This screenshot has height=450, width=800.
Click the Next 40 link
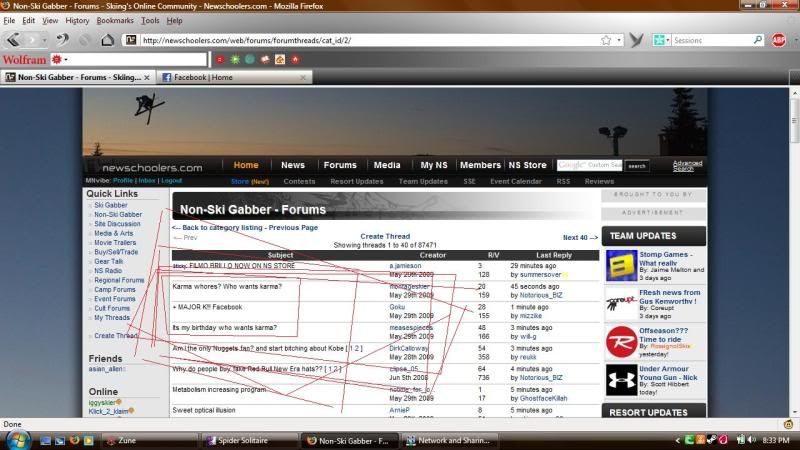pyautogui.click(x=580, y=237)
